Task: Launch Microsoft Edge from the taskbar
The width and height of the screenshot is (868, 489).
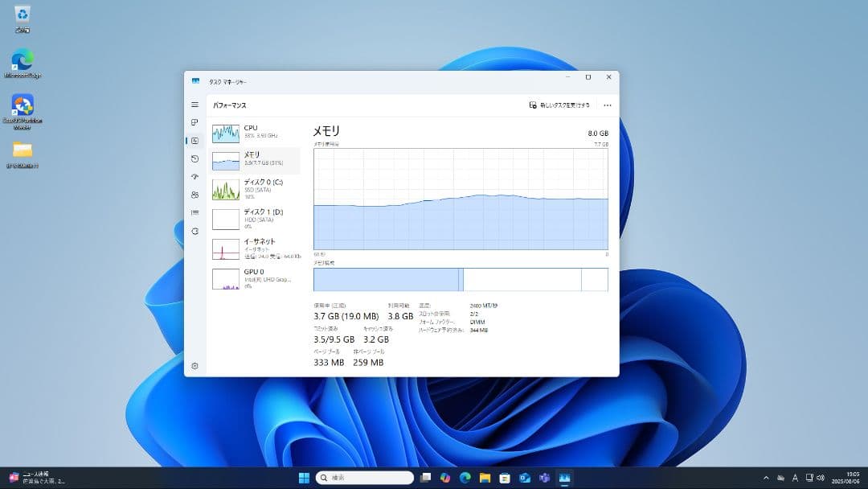Action: tap(465, 477)
